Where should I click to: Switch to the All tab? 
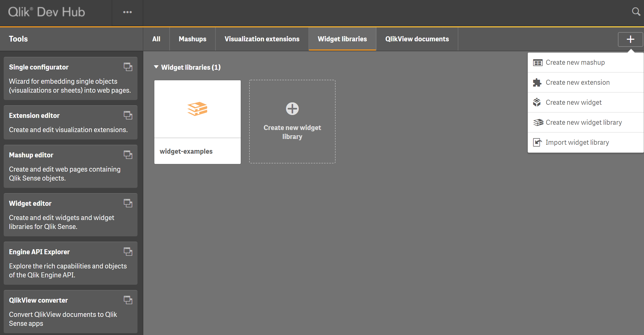tap(156, 39)
